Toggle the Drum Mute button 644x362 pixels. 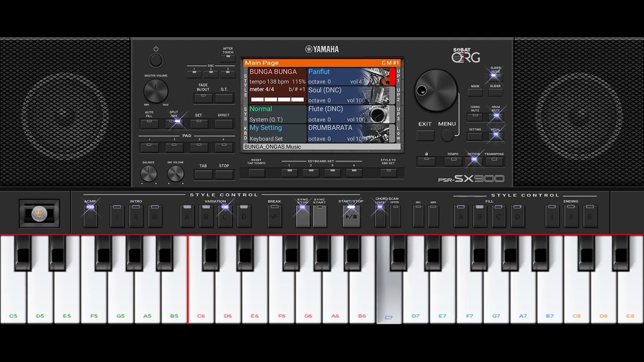tap(496, 117)
